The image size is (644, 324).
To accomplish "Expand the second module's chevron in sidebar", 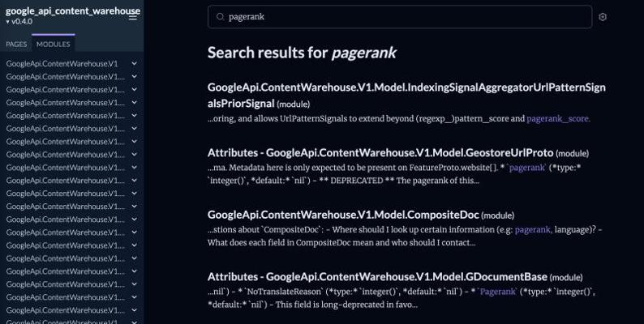I will coord(135,76).
